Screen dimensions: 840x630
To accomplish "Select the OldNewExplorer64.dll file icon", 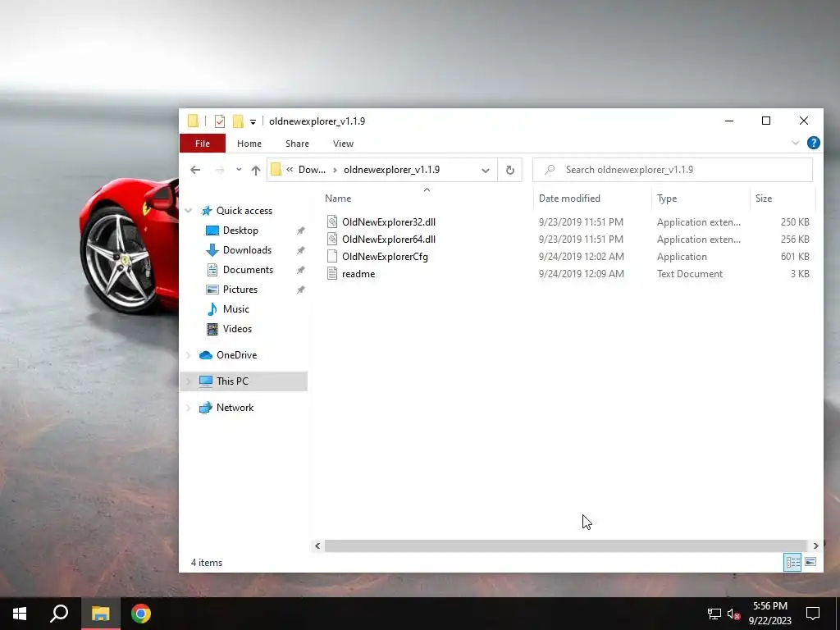I will click(332, 239).
